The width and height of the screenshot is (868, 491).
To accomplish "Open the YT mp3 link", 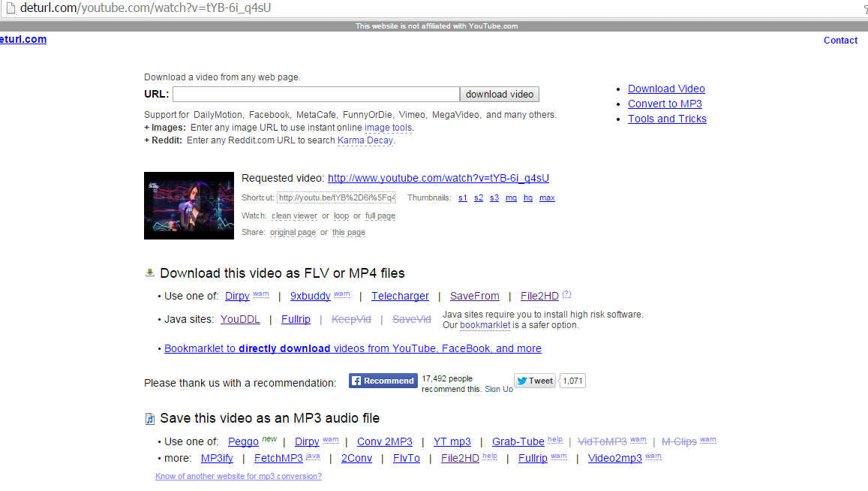I will (452, 441).
